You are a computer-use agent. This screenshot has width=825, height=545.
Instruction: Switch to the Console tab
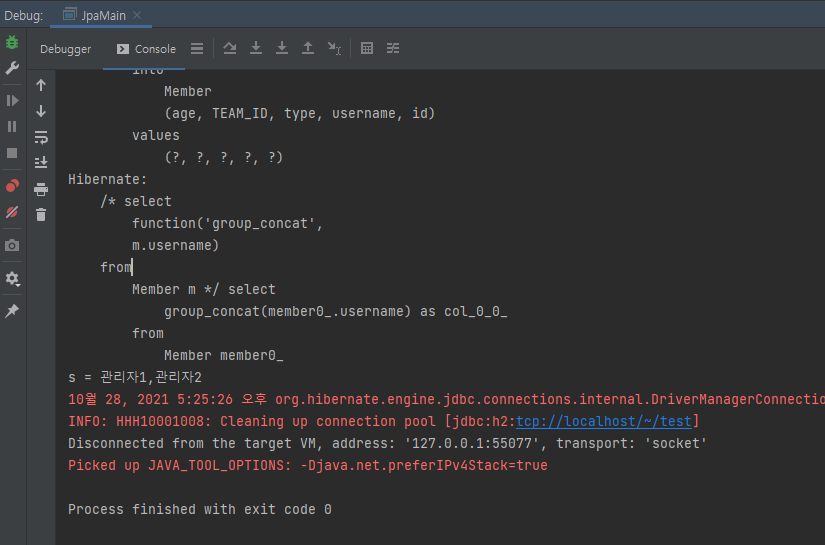click(x=146, y=49)
